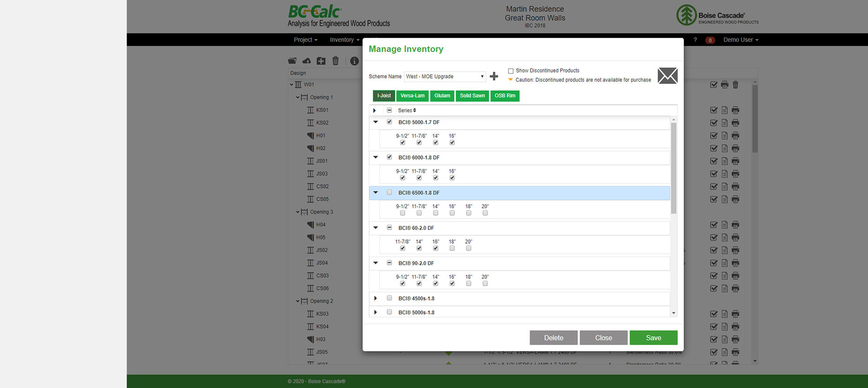Click the Close button
The height and width of the screenshot is (388, 868).
coord(603,338)
